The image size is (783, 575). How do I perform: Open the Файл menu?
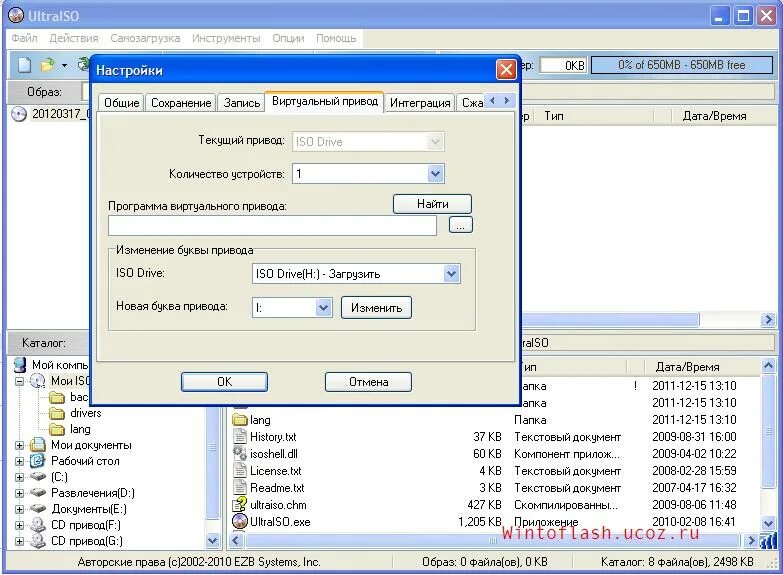click(24, 38)
